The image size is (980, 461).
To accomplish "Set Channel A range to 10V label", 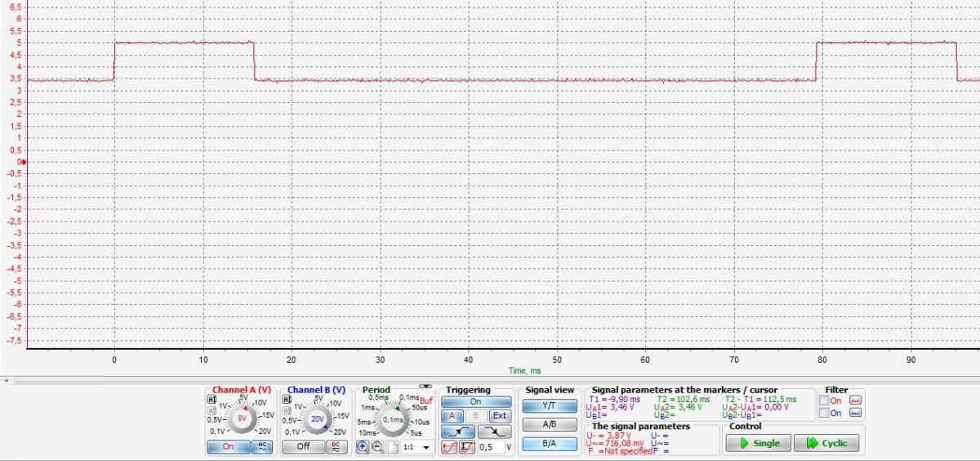I will [260, 403].
